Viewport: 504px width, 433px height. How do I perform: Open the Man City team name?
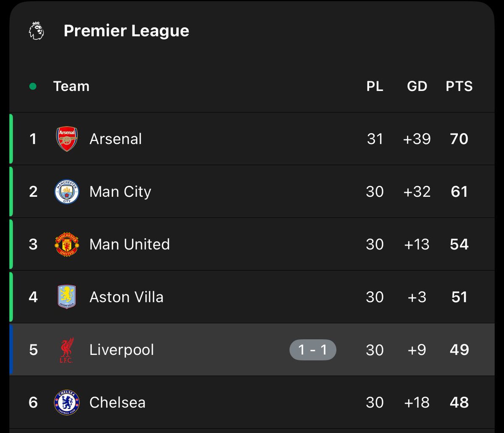click(120, 192)
